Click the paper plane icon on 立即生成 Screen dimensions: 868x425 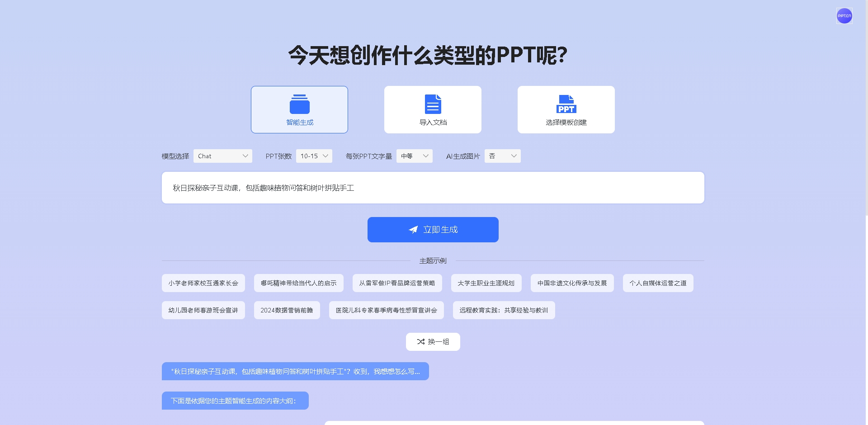pos(413,230)
